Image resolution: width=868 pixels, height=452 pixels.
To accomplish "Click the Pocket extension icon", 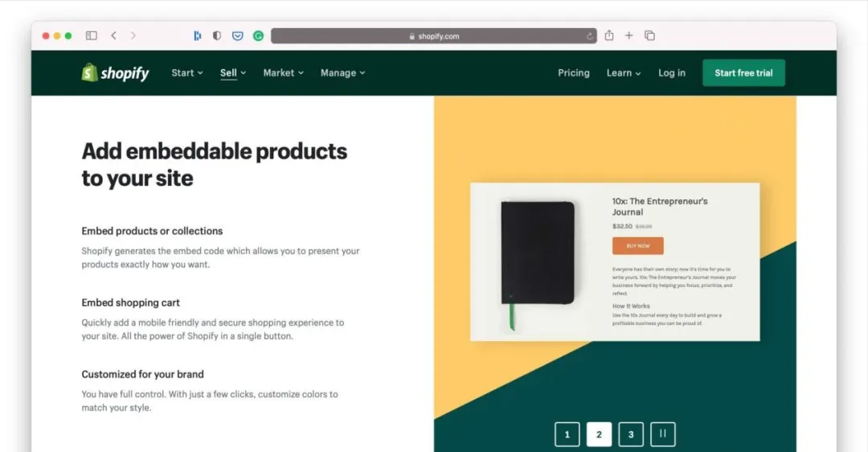I will [x=237, y=35].
